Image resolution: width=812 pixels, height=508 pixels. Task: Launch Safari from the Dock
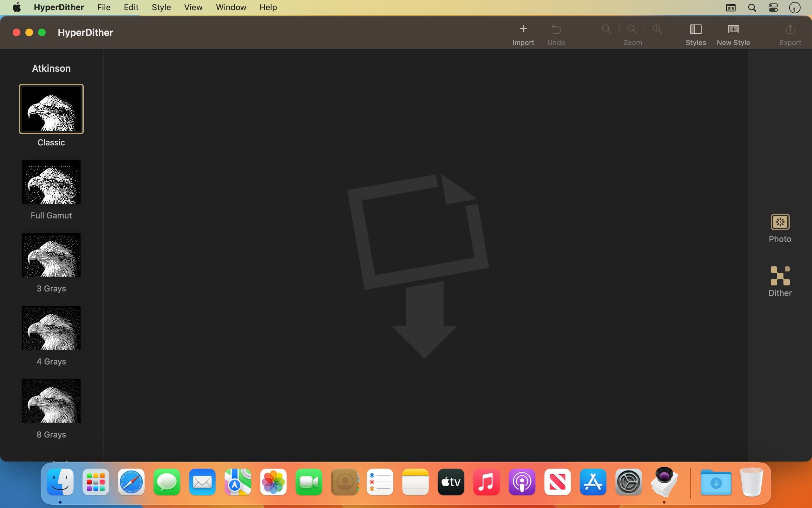[131, 482]
